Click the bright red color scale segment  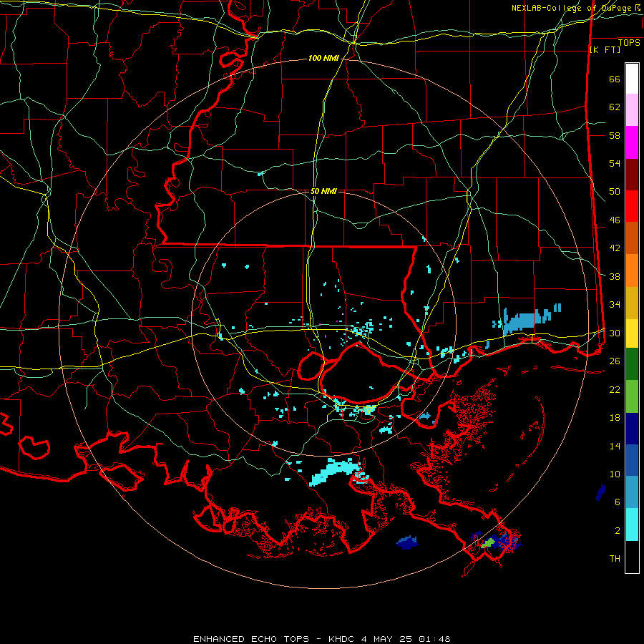[632, 206]
